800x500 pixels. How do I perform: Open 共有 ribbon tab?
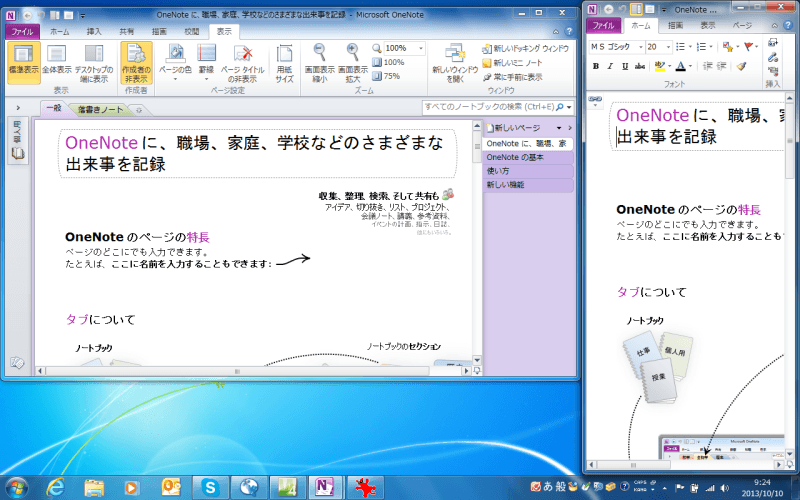pos(127,31)
